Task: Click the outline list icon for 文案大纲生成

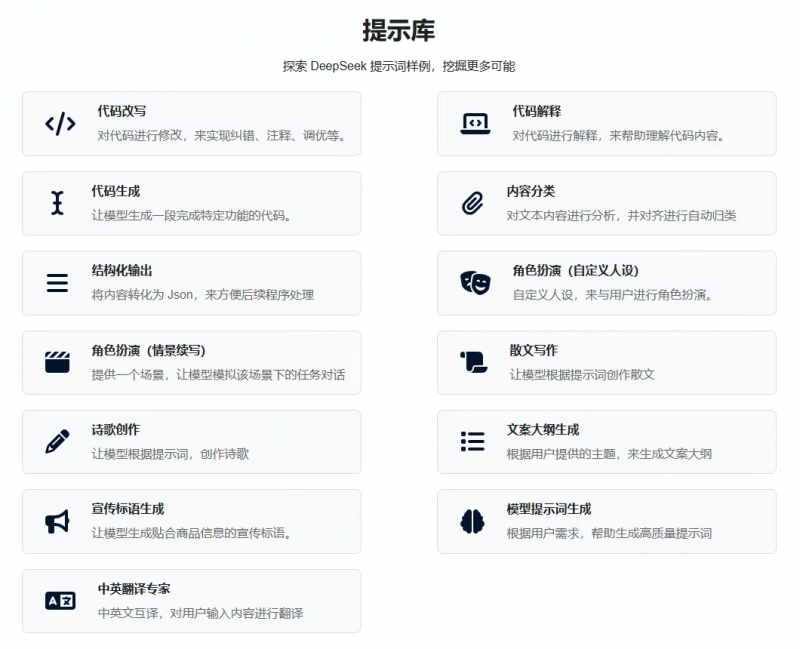Action: point(473,442)
